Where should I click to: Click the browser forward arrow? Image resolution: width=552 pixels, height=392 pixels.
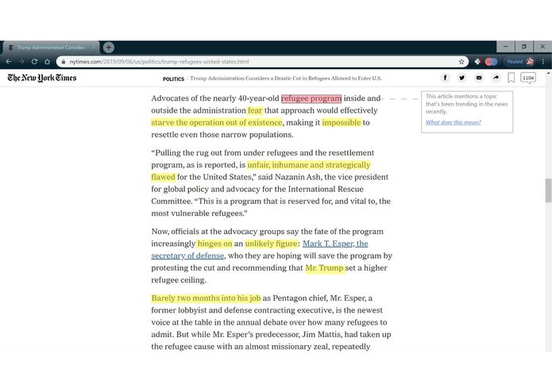(21, 62)
